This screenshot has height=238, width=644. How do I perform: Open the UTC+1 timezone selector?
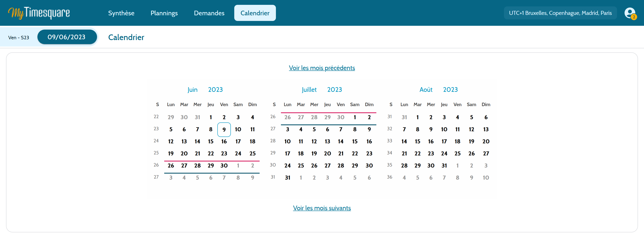coord(560,13)
